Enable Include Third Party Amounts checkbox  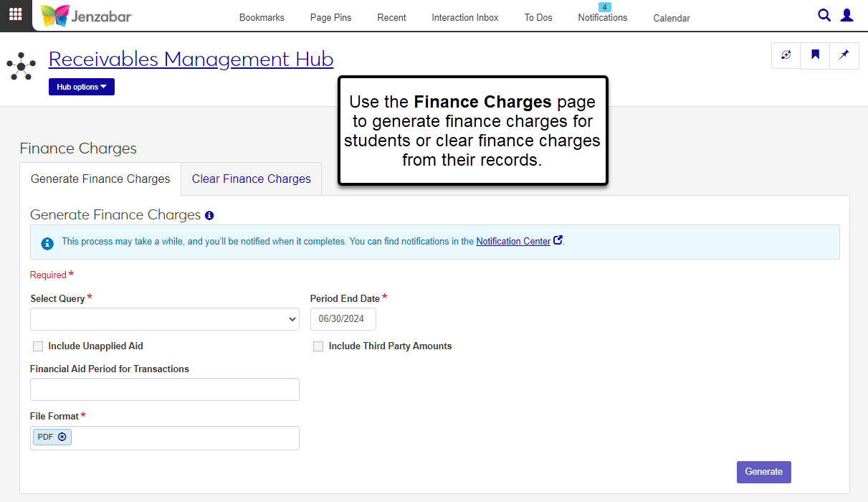318,346
